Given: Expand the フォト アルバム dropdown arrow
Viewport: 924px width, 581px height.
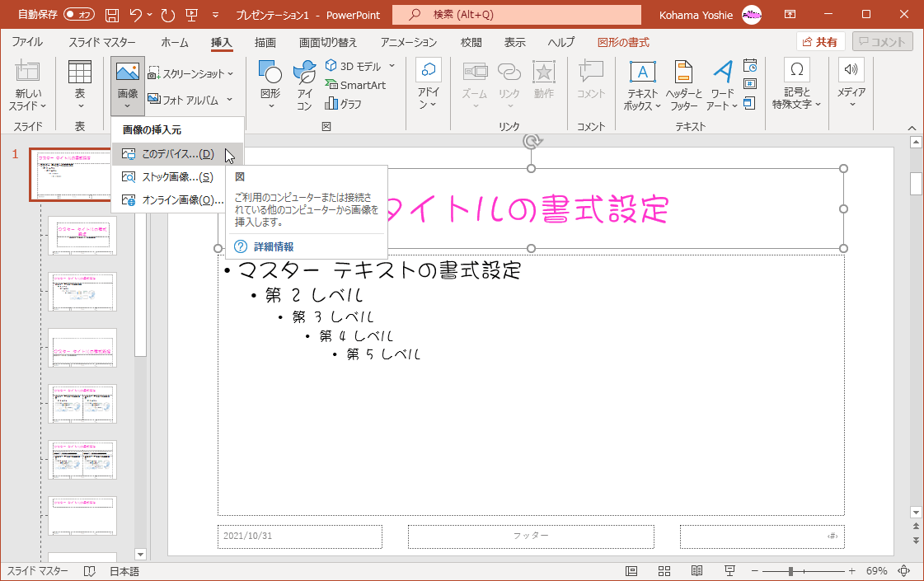Looking at the screenshot, I should (x=229, y=100).
